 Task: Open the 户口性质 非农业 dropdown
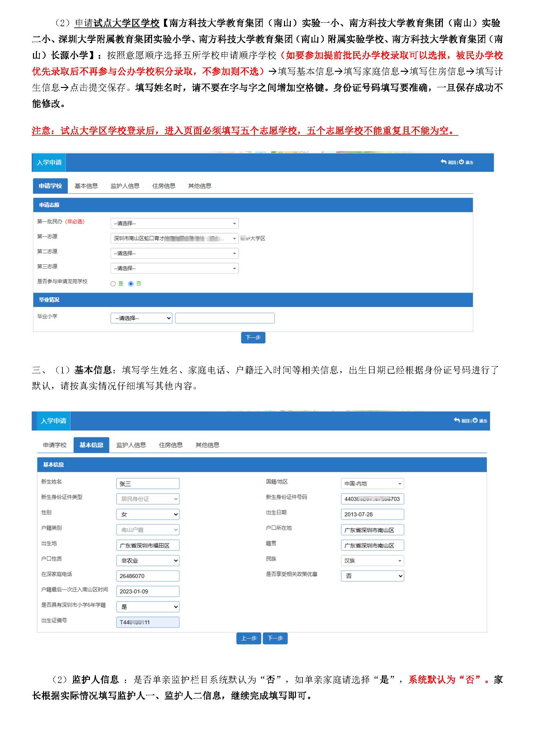coord(147,560)
